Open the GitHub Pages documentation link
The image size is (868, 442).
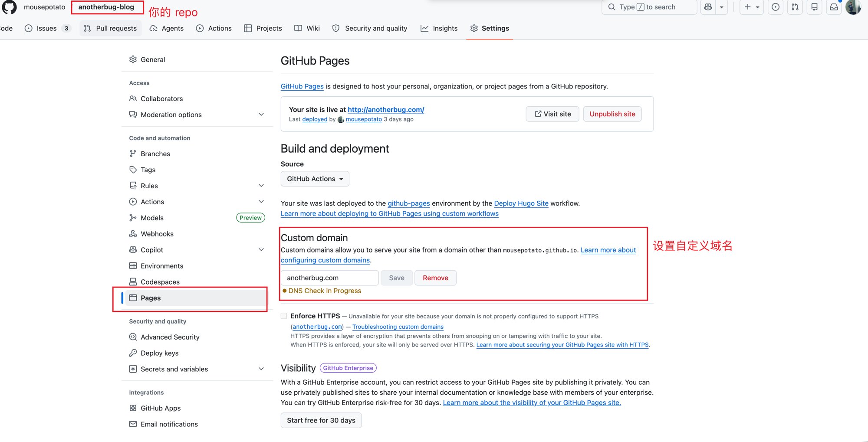click(302, 86)
